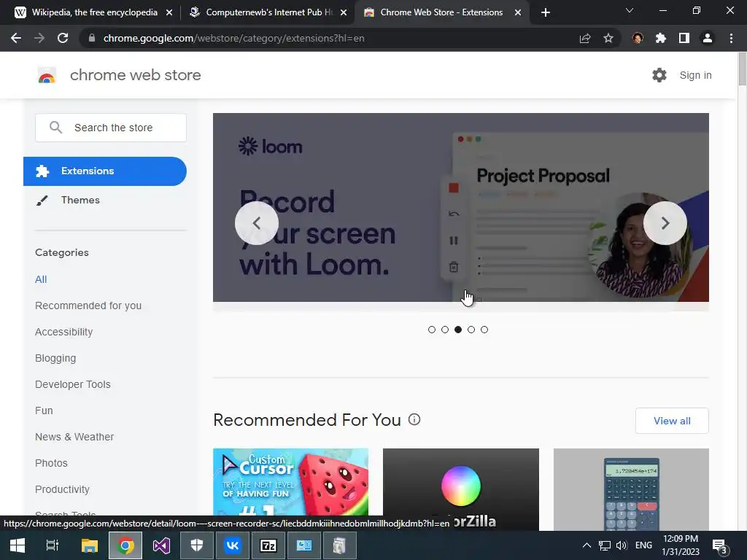
Task: Open notification center with 3 notifications
Action: click(719, 546)
